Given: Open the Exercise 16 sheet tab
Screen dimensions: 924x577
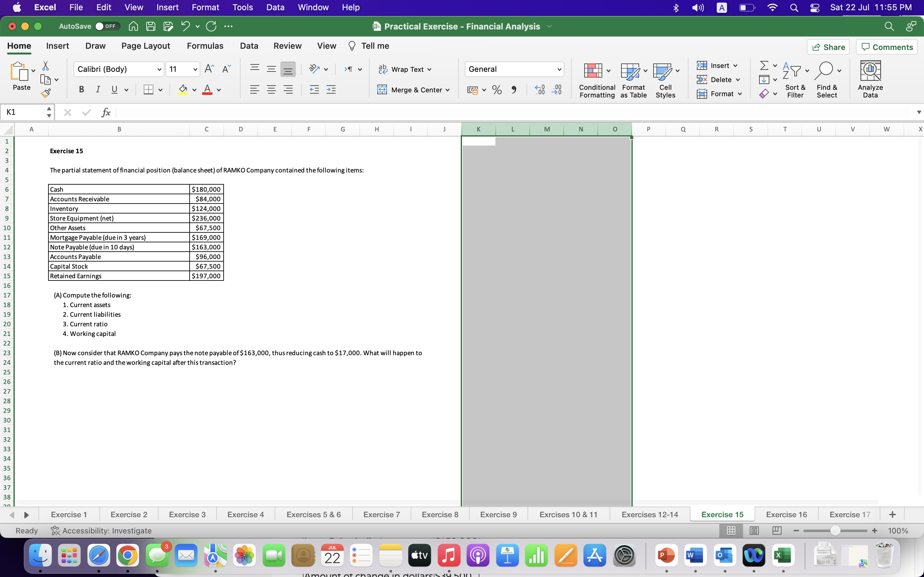Looking at the screenshot, I should 786,514.
